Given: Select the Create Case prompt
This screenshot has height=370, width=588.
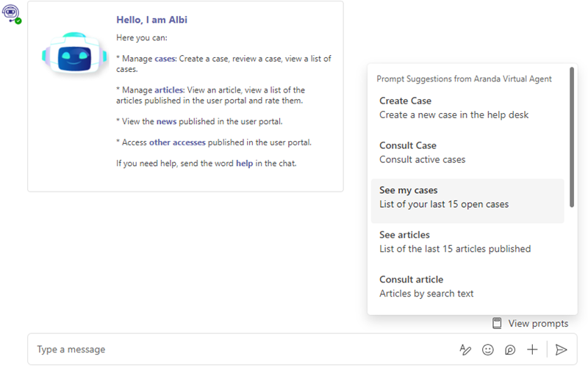Looking at the screenshot, I should 467,108.
